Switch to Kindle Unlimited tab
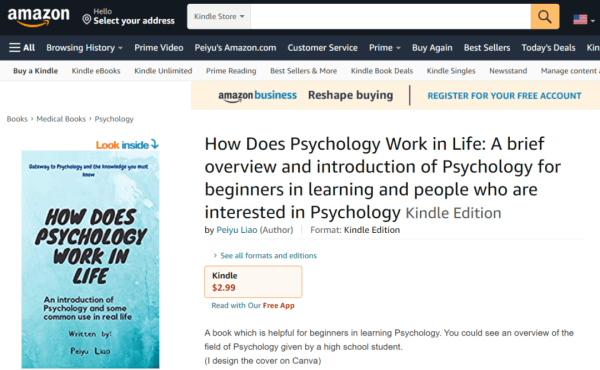Screen dimensions: 600x370 tap(163, 71)
